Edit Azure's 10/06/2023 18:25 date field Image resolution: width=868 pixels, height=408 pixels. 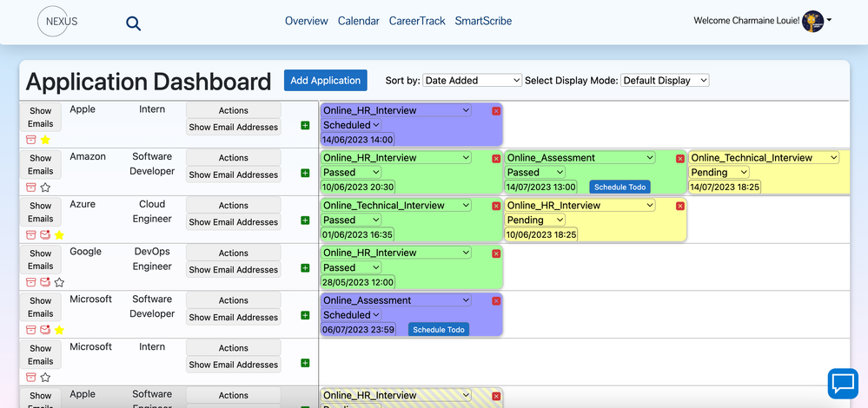click(x=542, y=234)
